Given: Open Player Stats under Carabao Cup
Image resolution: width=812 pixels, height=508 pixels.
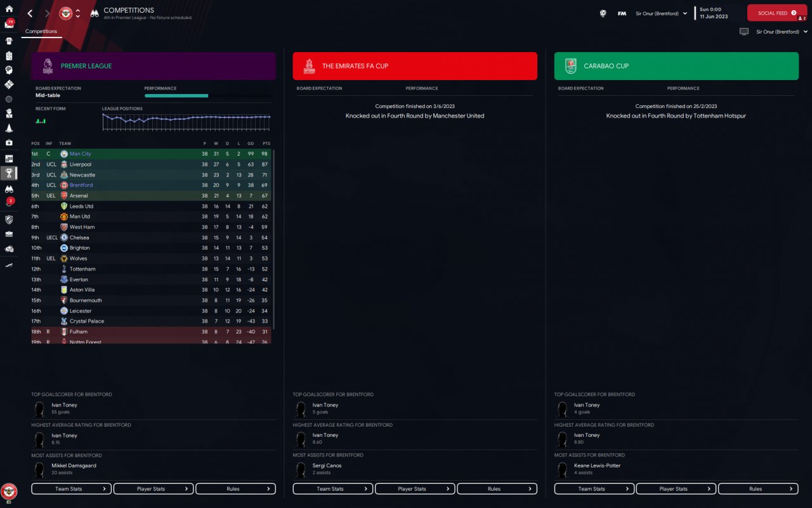Looking at the screenshot, I should pos(676,489).
